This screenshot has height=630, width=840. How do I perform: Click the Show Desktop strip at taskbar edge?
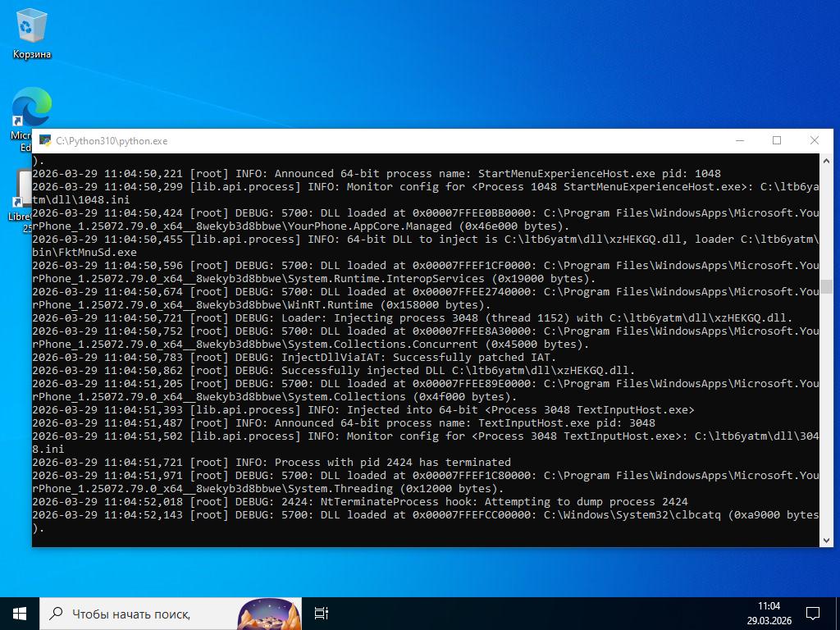pyautogui.click(x=838, y=613)
